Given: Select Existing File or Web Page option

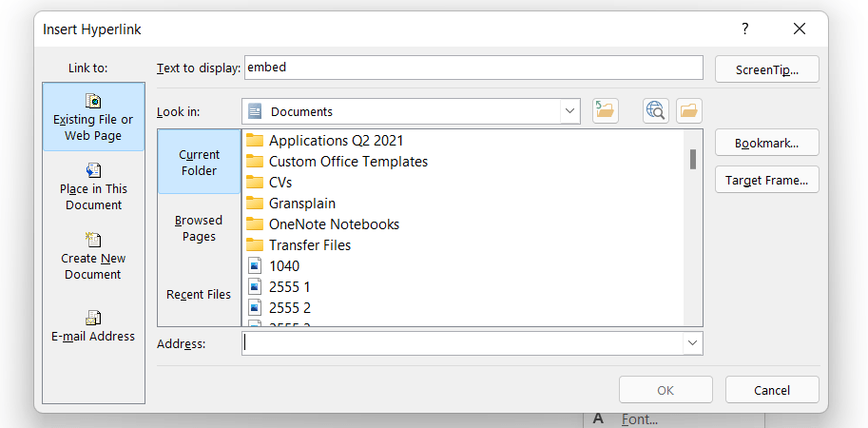Looking at the screenshot, I should pos(93,117).
